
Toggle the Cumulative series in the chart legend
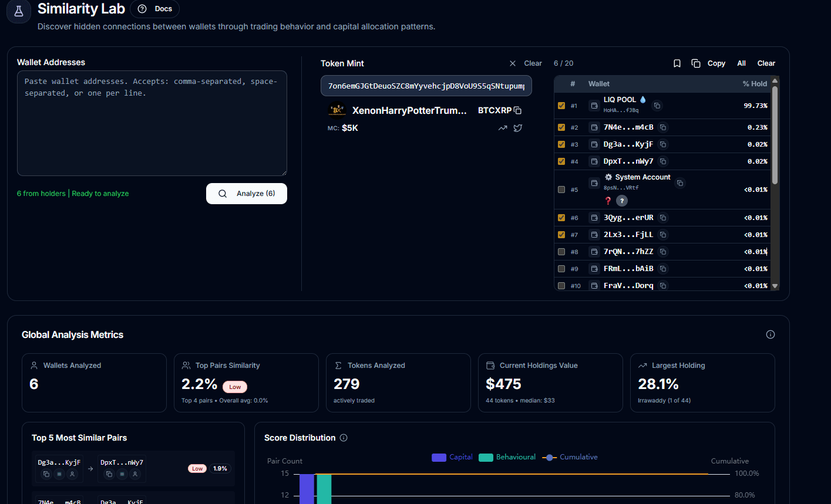tap(570, 456)
